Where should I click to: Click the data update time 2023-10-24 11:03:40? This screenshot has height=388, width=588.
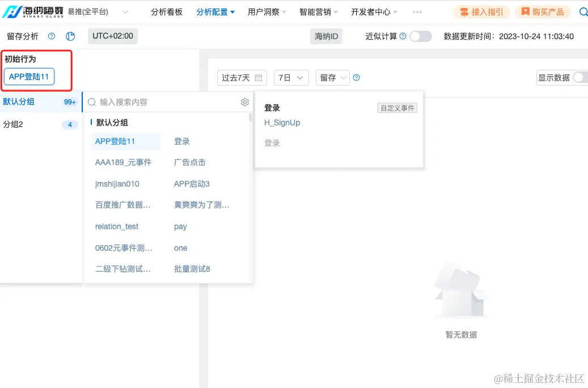click(x=536, y=36)
